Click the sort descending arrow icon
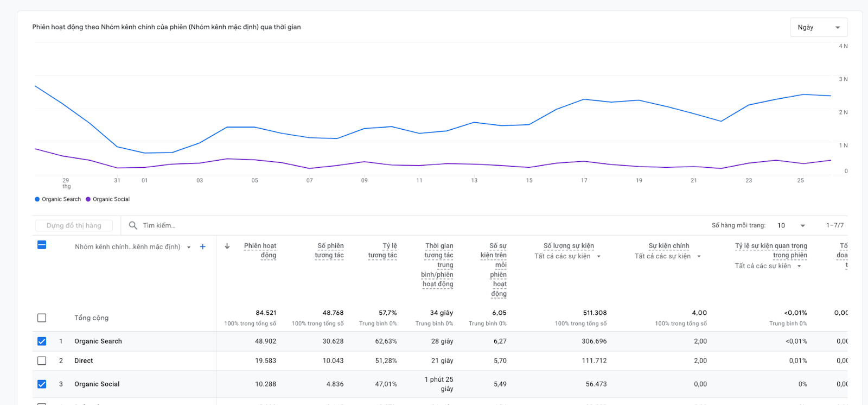The image size is (868, 405). [x=227, y=246]
